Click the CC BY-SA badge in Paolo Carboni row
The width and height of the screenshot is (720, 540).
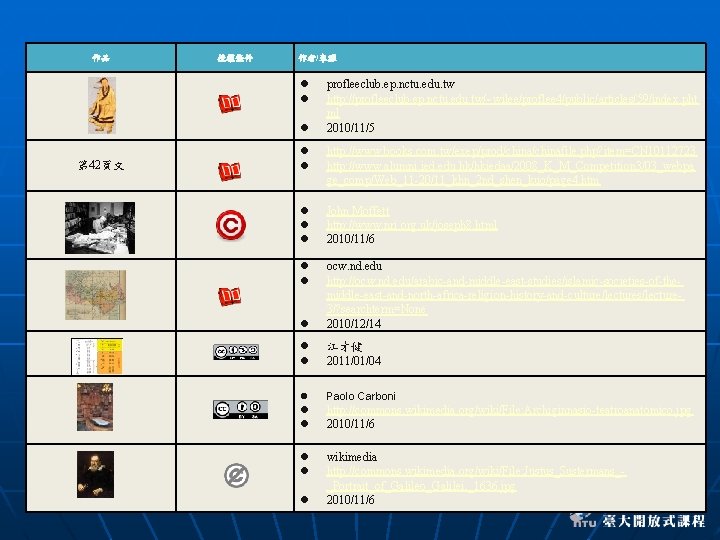[240, 409]
